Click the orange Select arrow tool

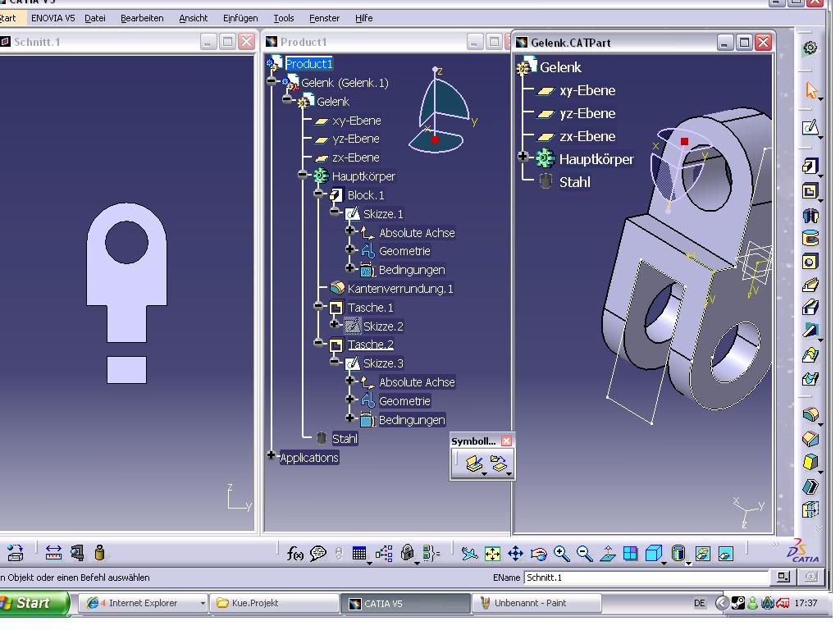(811, 90)
